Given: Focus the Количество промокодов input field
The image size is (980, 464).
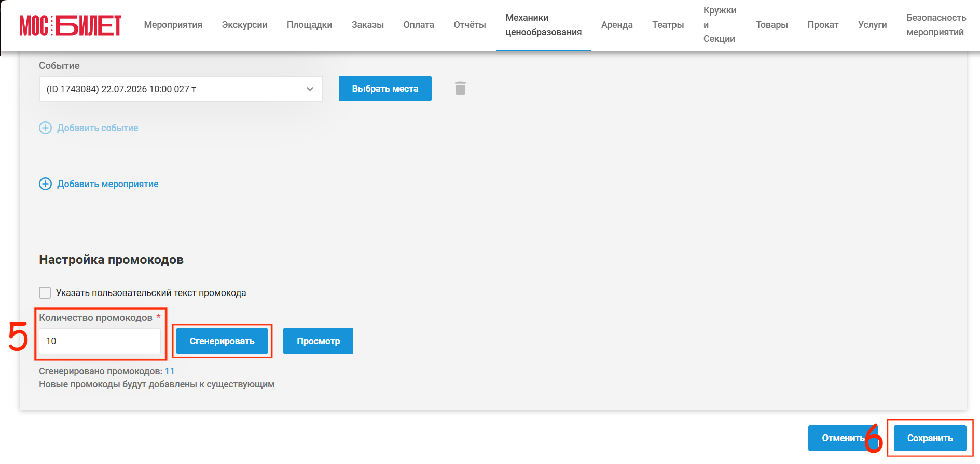Looking at the screenshot, I should tap(100, 341).
